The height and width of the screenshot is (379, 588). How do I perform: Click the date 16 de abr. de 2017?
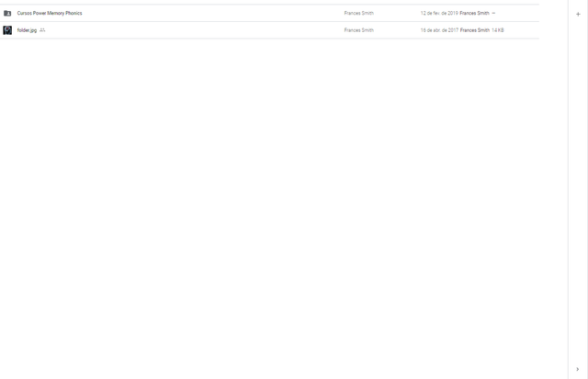click(439, 30)
